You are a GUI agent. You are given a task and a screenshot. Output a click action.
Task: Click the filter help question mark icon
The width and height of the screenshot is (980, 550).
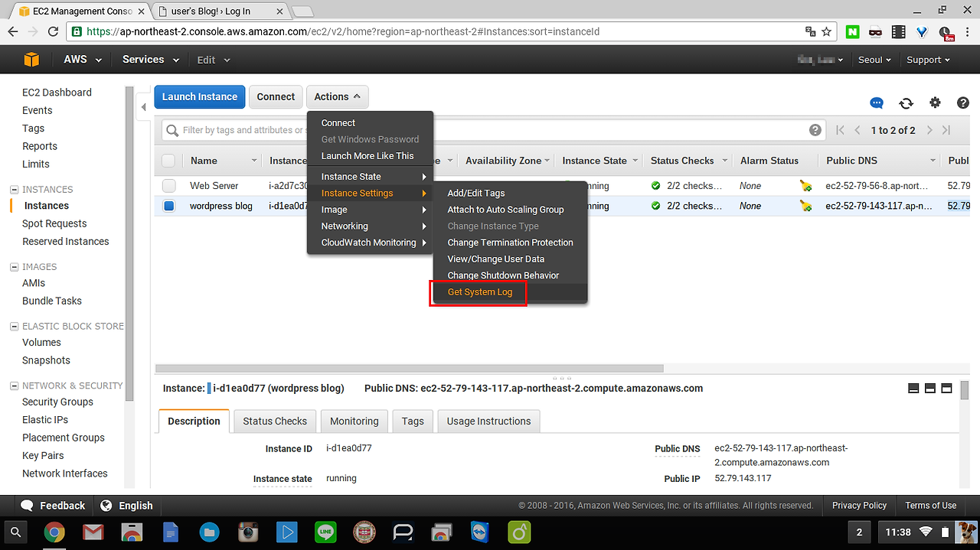tap(815, 130)
